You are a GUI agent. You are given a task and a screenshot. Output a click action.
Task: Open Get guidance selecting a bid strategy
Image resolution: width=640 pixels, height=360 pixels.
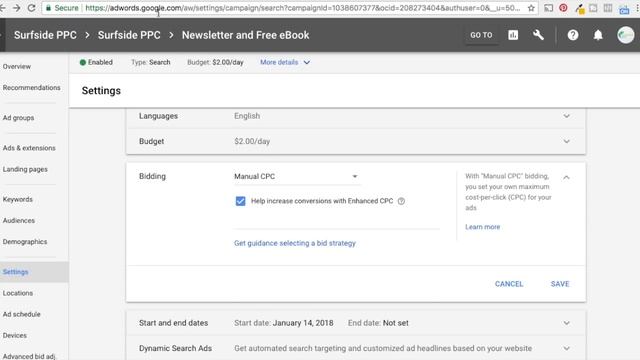point(295,243)
